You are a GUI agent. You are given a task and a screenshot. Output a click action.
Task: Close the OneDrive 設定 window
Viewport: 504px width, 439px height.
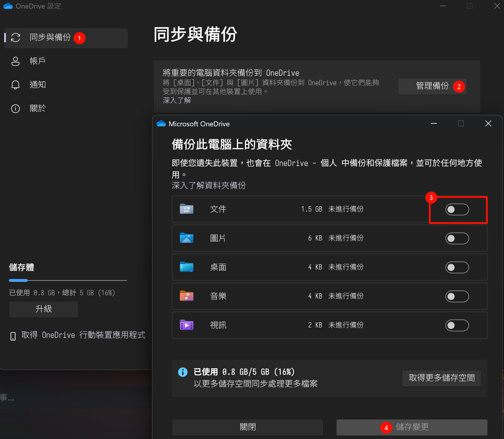click(497, 6)
